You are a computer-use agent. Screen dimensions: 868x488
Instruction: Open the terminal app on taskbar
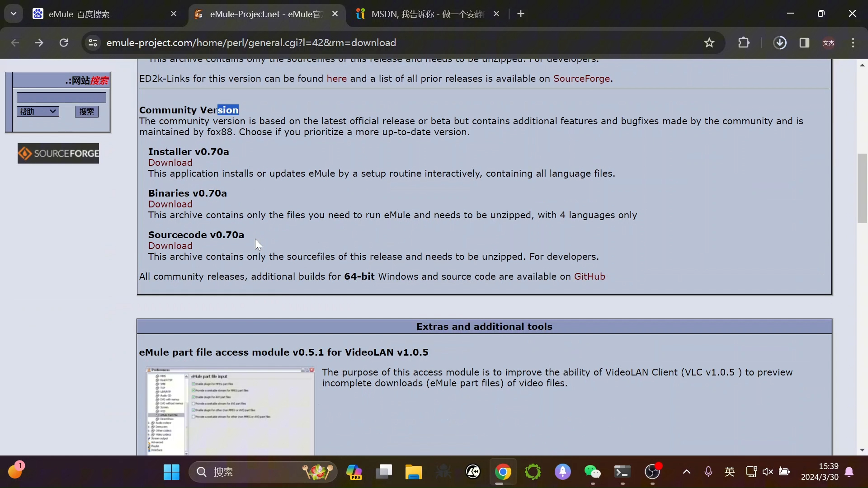[623, 472]
